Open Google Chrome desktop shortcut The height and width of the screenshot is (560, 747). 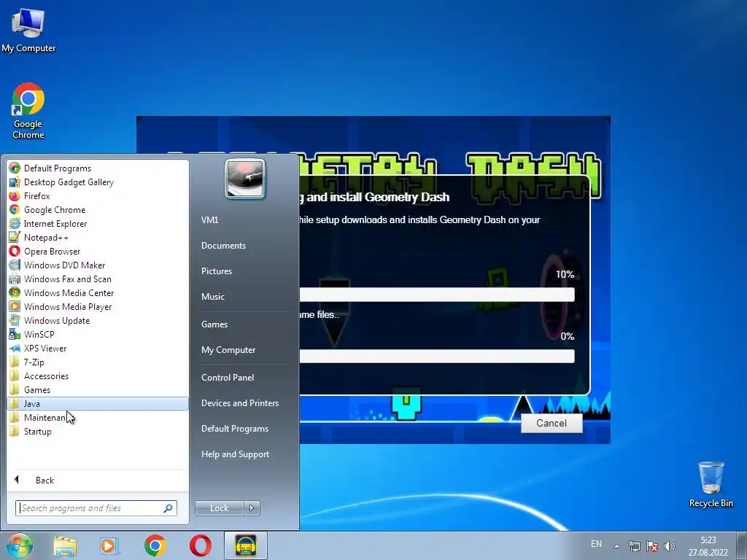coord(28,111)
